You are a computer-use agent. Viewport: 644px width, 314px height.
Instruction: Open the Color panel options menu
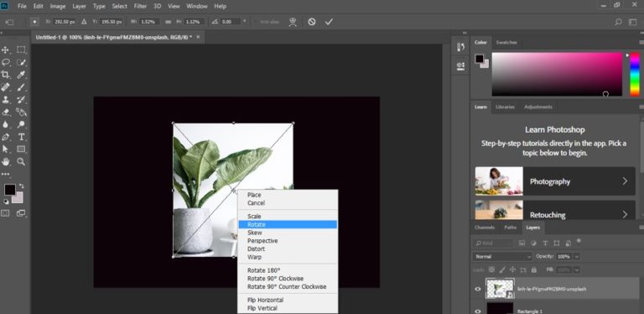[641, 42]
